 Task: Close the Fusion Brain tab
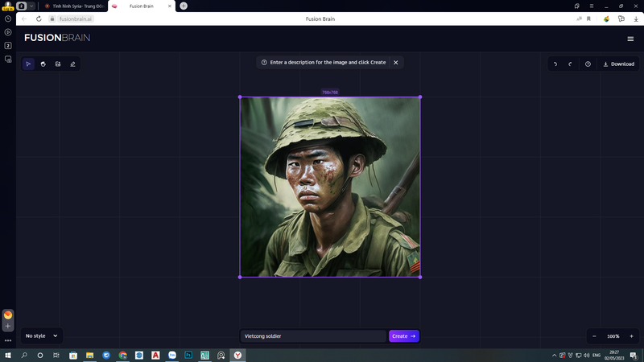tap(169, 6)
